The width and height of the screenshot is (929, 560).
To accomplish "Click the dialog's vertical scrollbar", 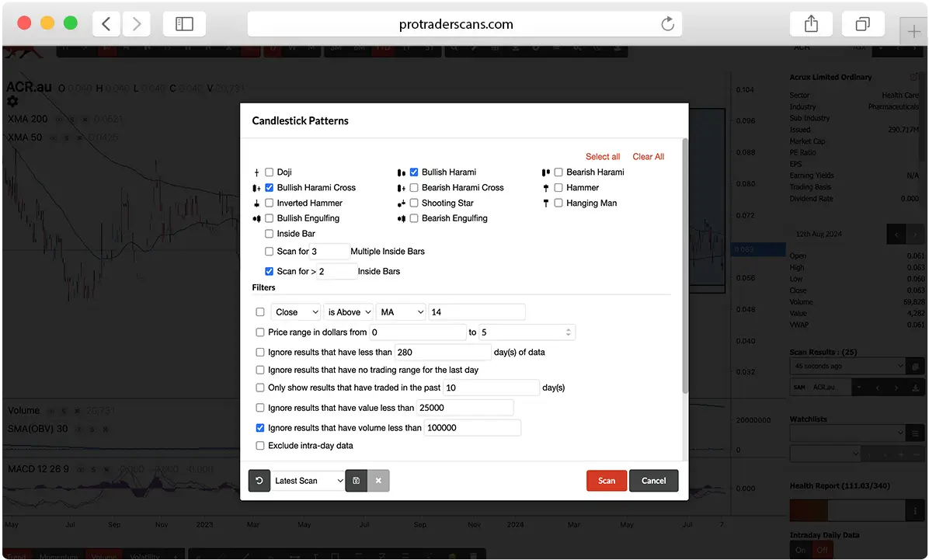I will pos(684,264).
